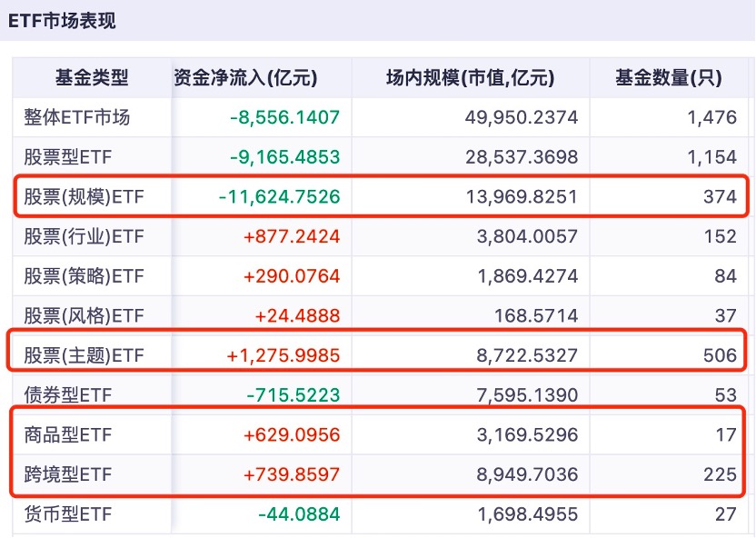756x538 pixels.
Task: Click the ETF市场表现 panel title
Action: (63, 21)
